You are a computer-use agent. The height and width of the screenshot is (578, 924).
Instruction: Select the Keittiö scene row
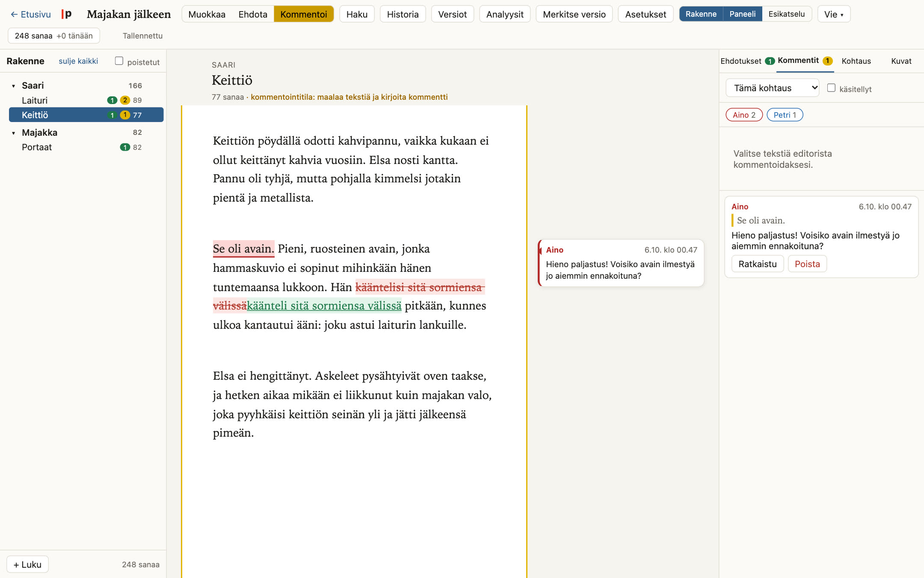point(86,115)
